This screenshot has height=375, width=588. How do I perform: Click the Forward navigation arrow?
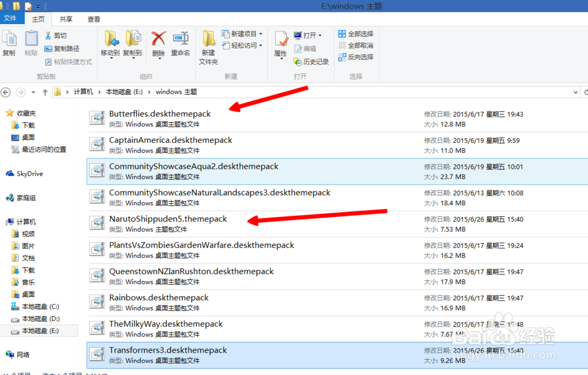pyautogui.click(x=21, y=92)
